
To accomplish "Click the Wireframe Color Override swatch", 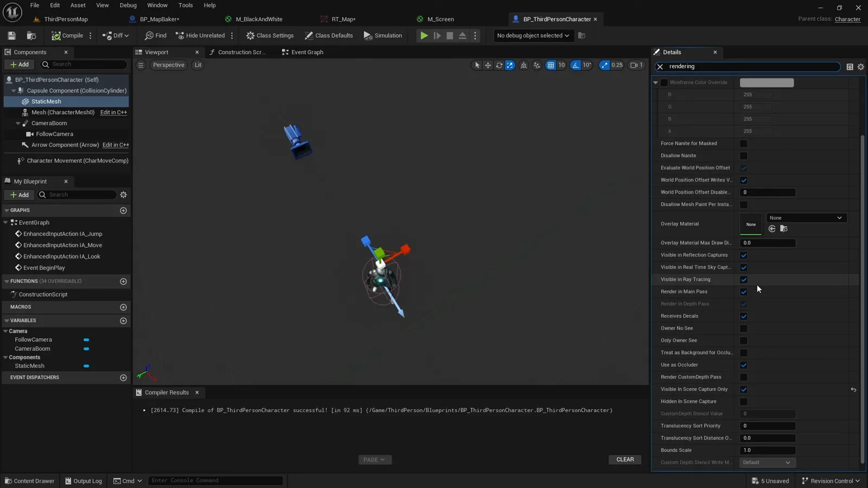I will coord(767,82).
